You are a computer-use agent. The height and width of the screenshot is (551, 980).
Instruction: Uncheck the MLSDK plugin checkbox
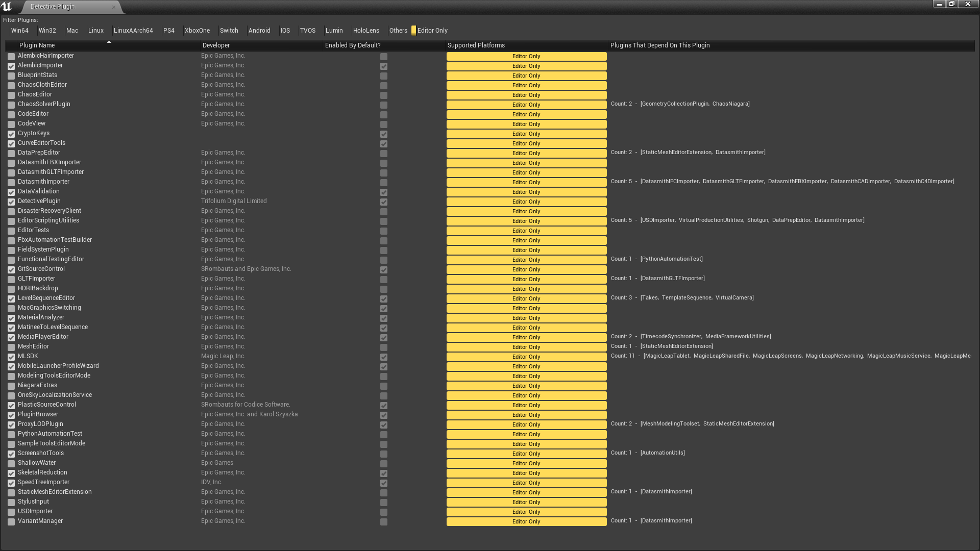click(11, 357)
